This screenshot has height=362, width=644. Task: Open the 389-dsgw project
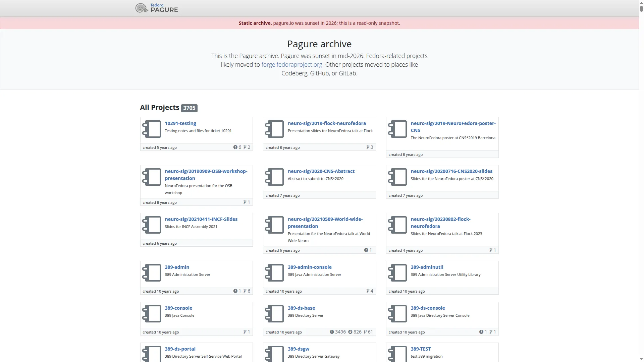(299, 349)
